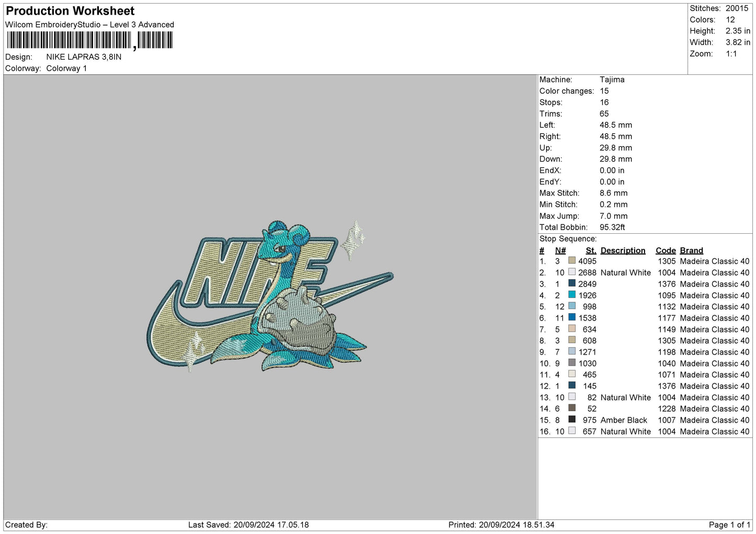Screen dimensions: 756x534
Task: Click the Trims value 65
Action: point(604,114)
